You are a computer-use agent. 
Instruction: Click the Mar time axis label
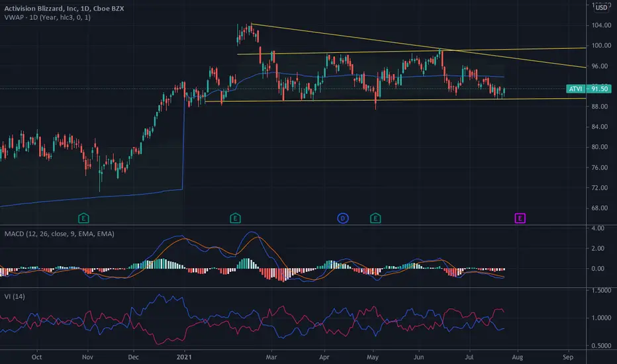(x=271, y=357)
